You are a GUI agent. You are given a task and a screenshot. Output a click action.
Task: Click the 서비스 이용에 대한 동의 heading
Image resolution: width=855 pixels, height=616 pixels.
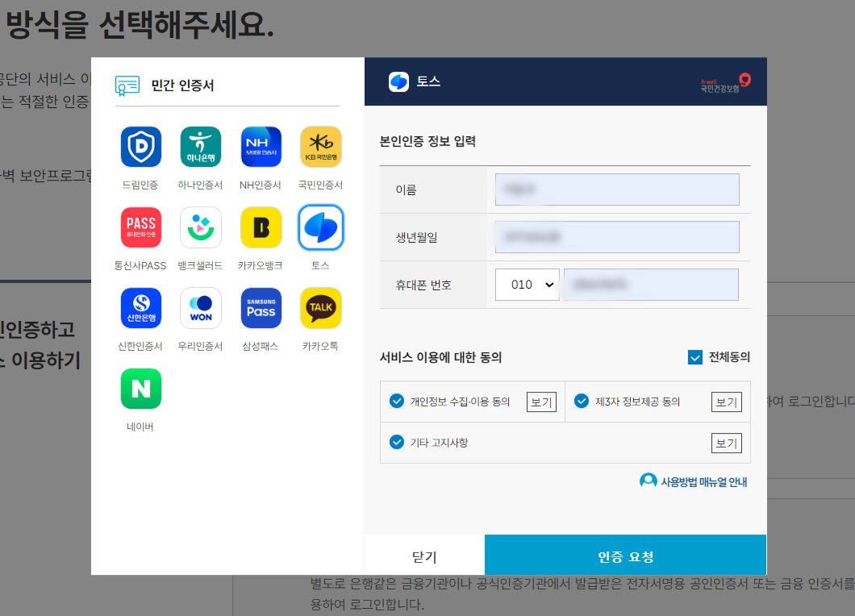coord(440,358)
